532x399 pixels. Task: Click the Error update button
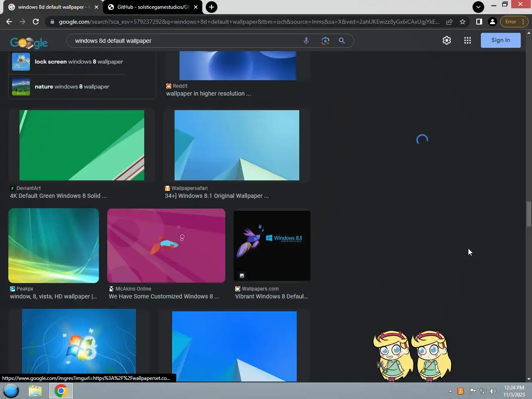pyautogui.click(x=515, y=22)
